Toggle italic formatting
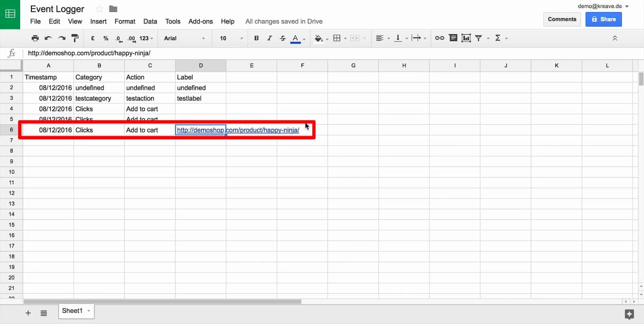 coord(269,38)
